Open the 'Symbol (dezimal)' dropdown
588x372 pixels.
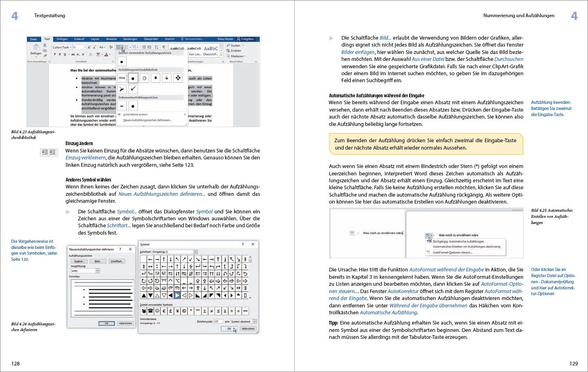254,321
